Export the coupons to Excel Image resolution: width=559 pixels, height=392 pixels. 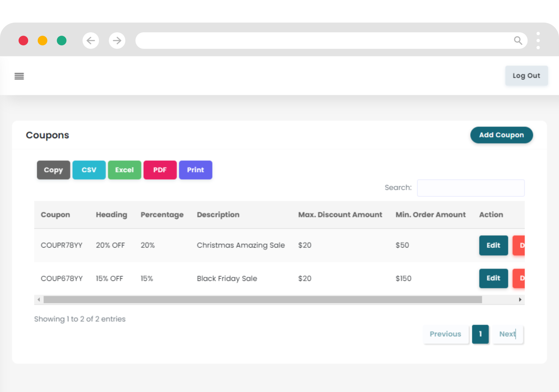click(x=124, y=170)
